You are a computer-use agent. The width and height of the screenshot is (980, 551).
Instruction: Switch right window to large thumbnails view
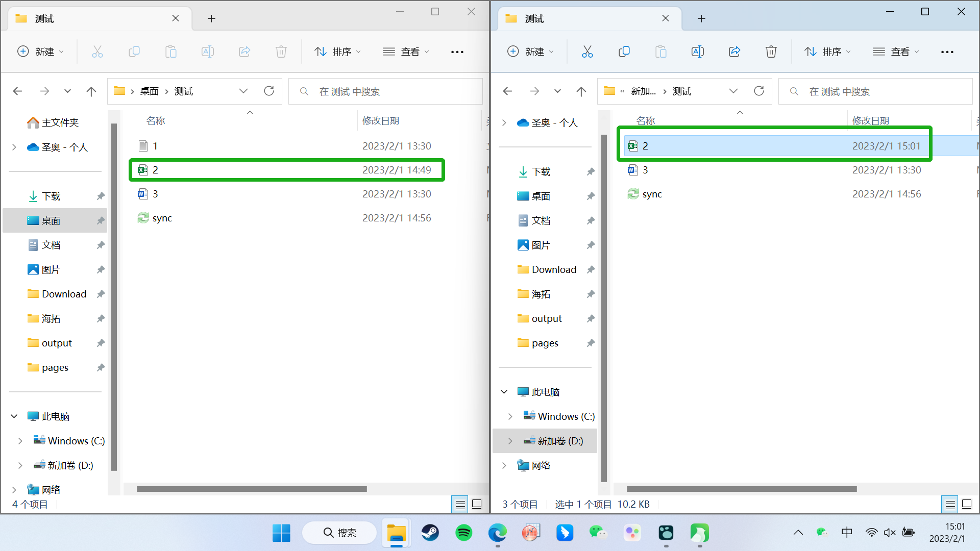coord(967,505)
